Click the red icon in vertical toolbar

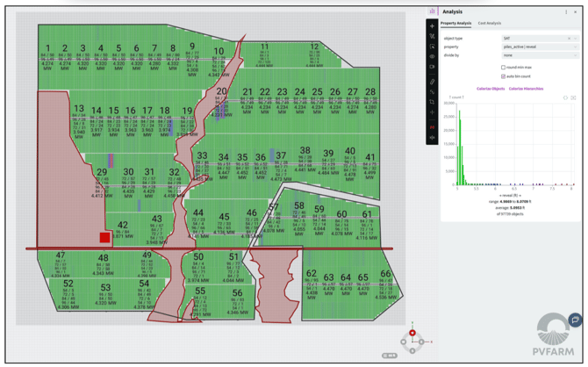point(432,127)
